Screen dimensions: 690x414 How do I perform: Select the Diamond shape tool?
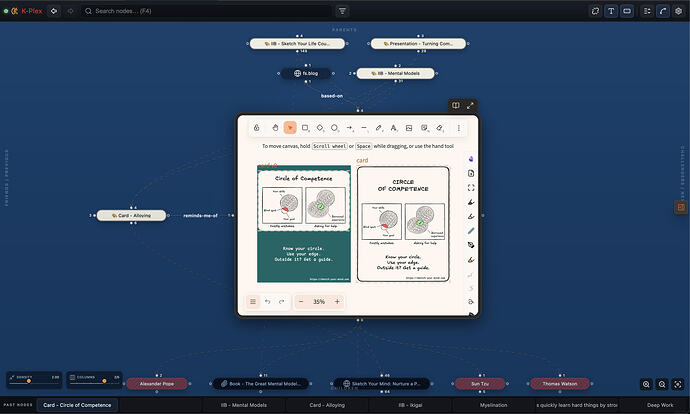pyautogui.click(x=320, y=128)
